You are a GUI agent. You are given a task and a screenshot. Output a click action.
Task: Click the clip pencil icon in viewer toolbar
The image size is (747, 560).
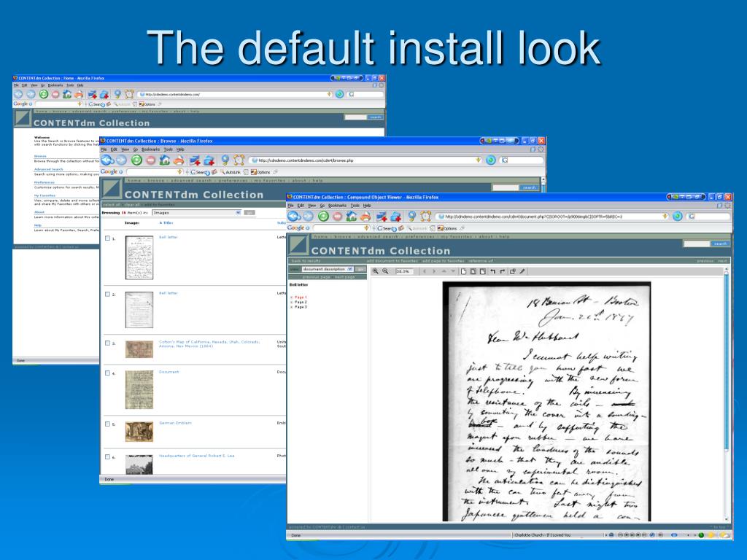pyautogui.click(x=522, y=271)
